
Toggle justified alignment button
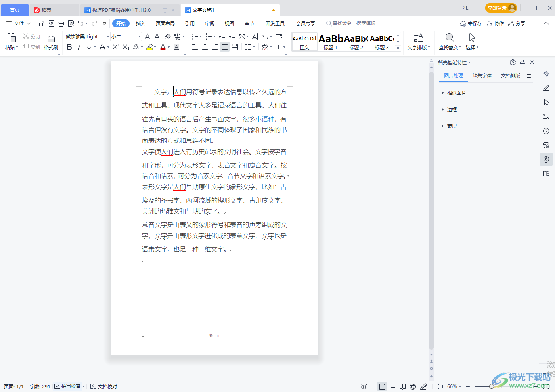pyautogui.click(x=225, y=47)
